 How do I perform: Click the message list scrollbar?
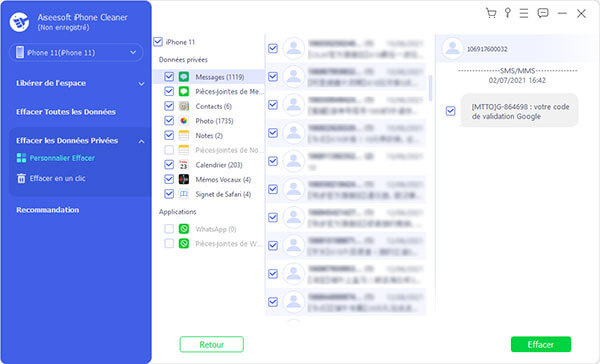pos(430,88)
